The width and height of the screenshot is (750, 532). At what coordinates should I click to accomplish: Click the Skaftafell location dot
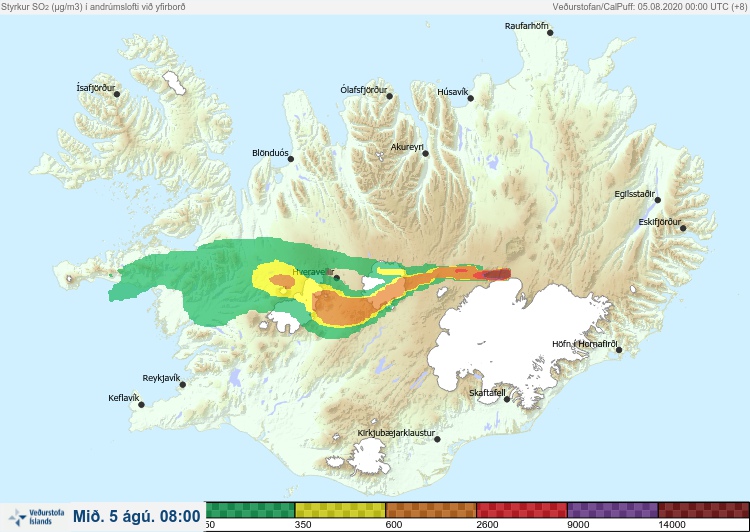tap(507, 399)
